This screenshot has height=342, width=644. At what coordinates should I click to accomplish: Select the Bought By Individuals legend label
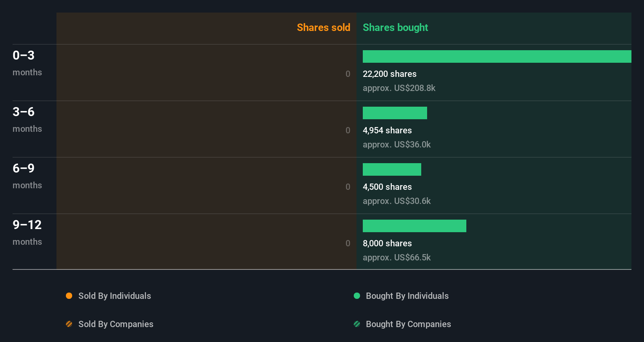point(407,296)
